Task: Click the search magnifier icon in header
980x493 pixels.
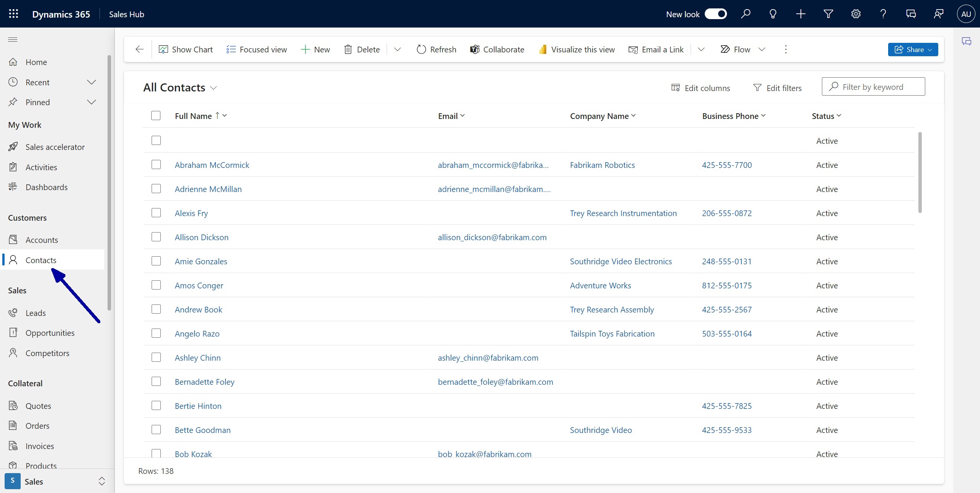Action: pyautogui.click(x=745, y=14)
